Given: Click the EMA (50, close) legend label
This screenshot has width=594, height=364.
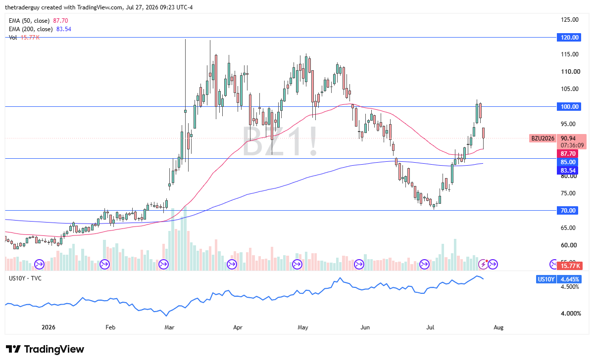Looking at the screenshot, I should [x=29, y=21].
